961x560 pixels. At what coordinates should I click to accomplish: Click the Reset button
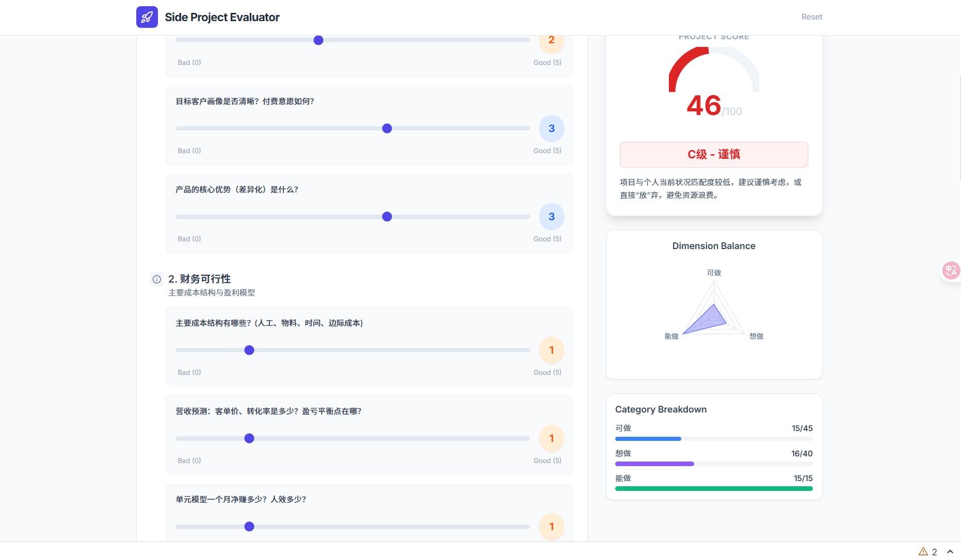coord(812,17)
